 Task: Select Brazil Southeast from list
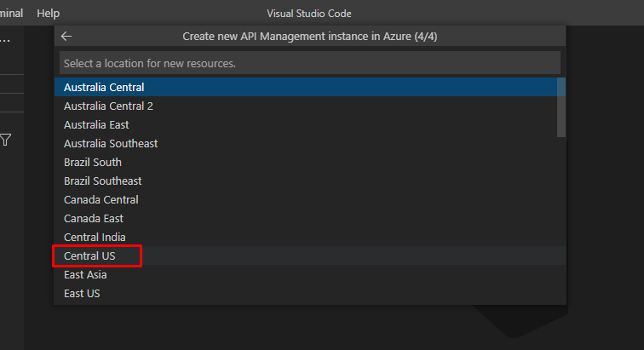click(103, 181)
